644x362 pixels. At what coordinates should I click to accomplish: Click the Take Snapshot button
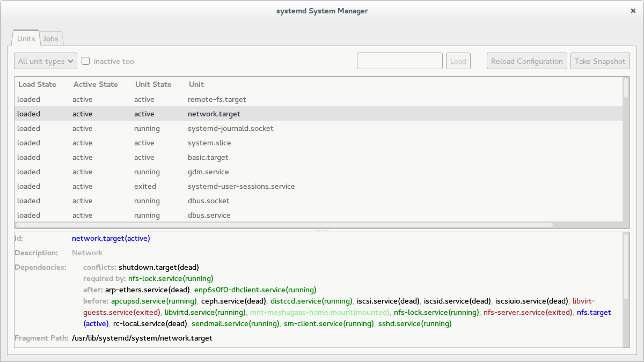[x=599, y=61]
